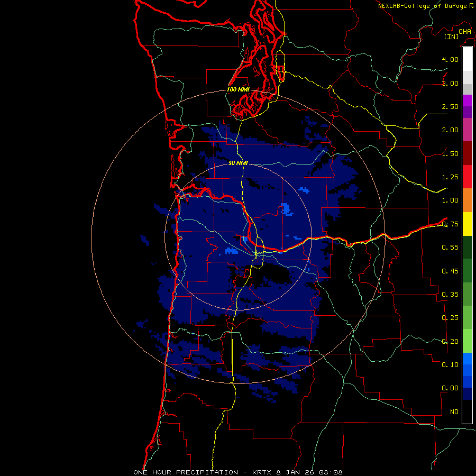Select the orange swatch in the precipitation legend
This screenshot has width=476, height=476.
coord(467,200)
